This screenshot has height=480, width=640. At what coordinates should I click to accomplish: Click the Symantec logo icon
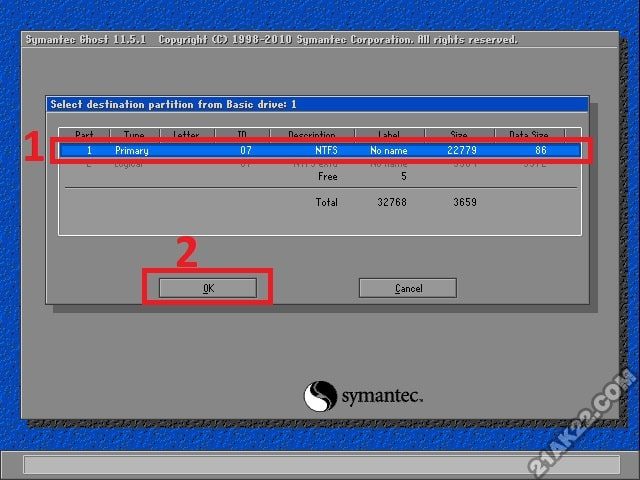pos(320,396)
